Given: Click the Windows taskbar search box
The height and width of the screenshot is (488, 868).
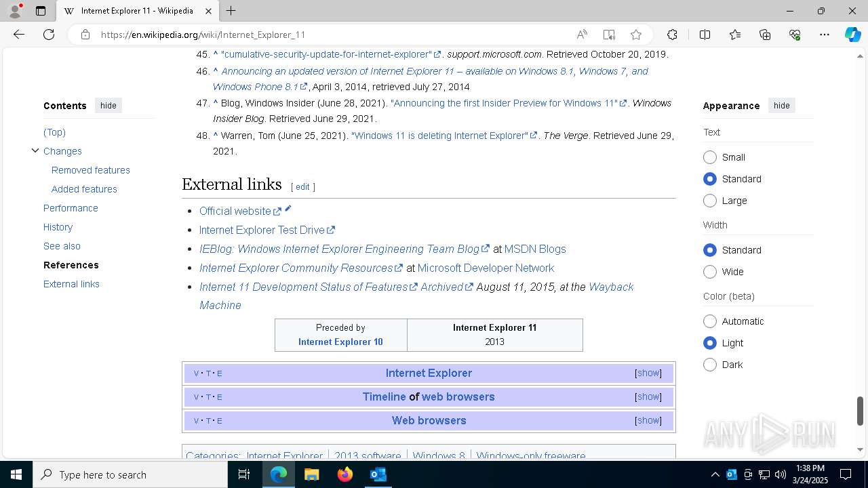Looking at the screenshot, I should tap(130, 474).
